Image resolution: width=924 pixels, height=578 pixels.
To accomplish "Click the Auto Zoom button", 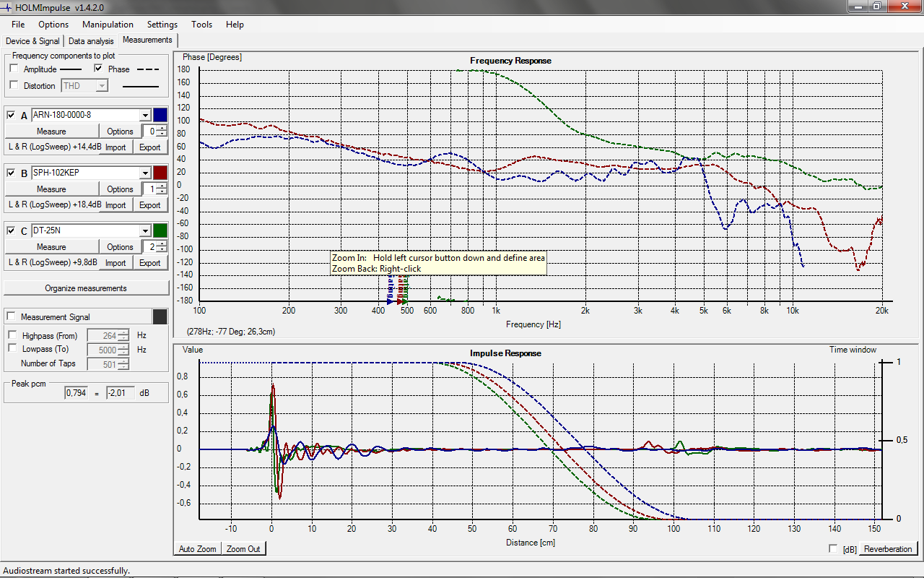I will [197, 549].
